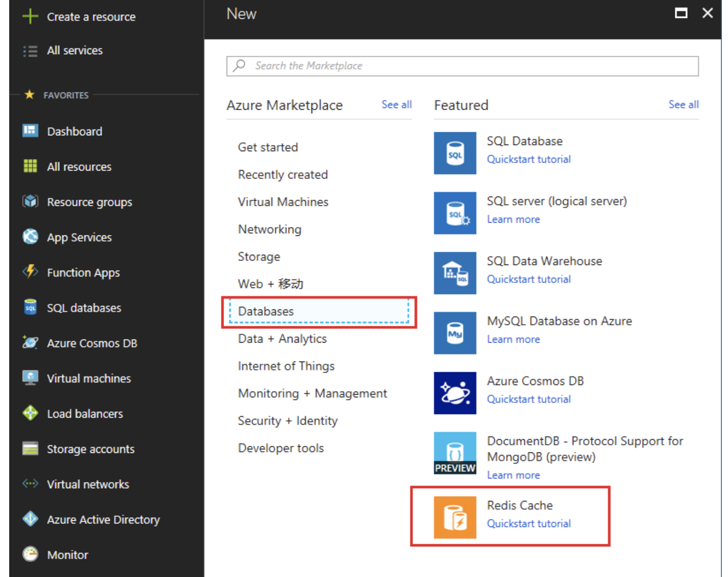Click the App Services icon
Image resolution: width=728 pixels, height=577 pixels.
click(x=30, y=237)
